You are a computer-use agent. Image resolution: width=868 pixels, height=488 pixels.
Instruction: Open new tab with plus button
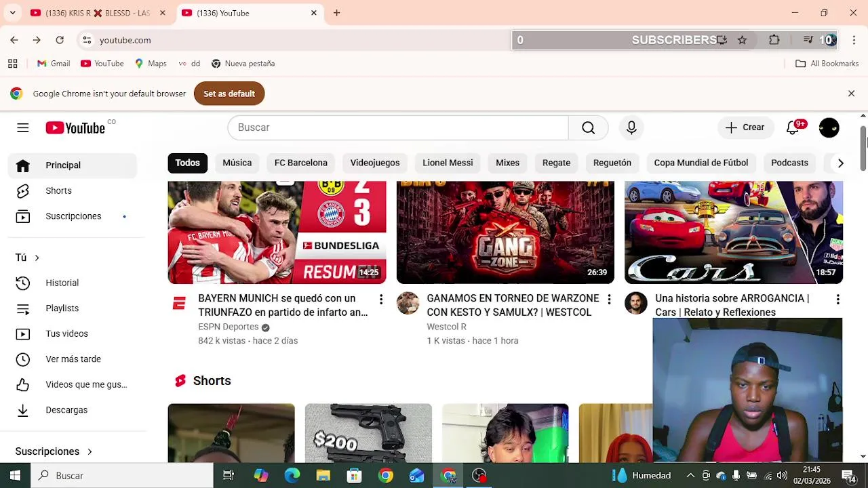pos(336,13)
